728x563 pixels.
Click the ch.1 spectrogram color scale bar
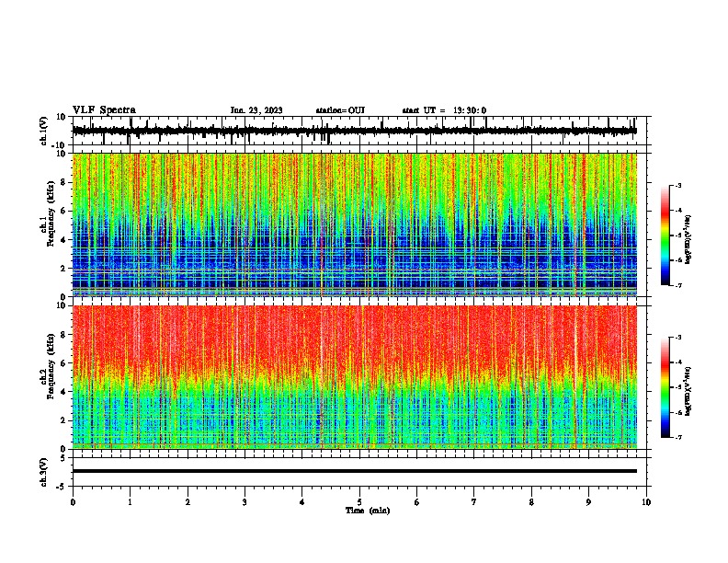[665, 236]
